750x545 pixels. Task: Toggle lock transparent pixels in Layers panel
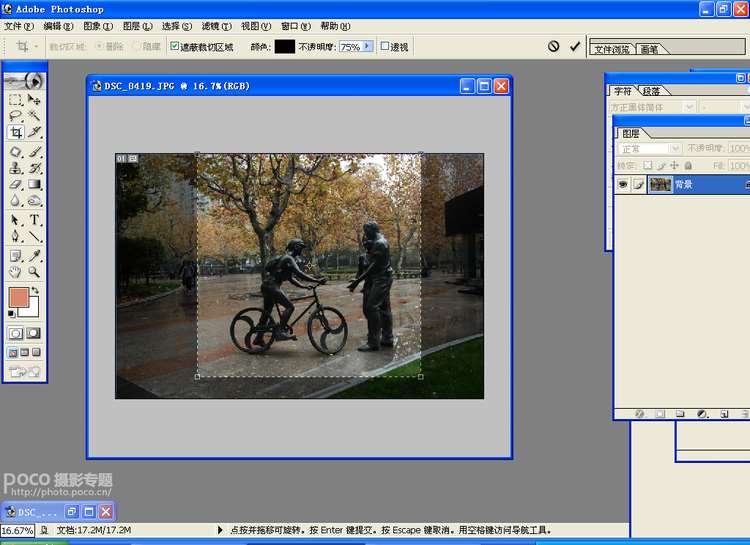[647, 166]
